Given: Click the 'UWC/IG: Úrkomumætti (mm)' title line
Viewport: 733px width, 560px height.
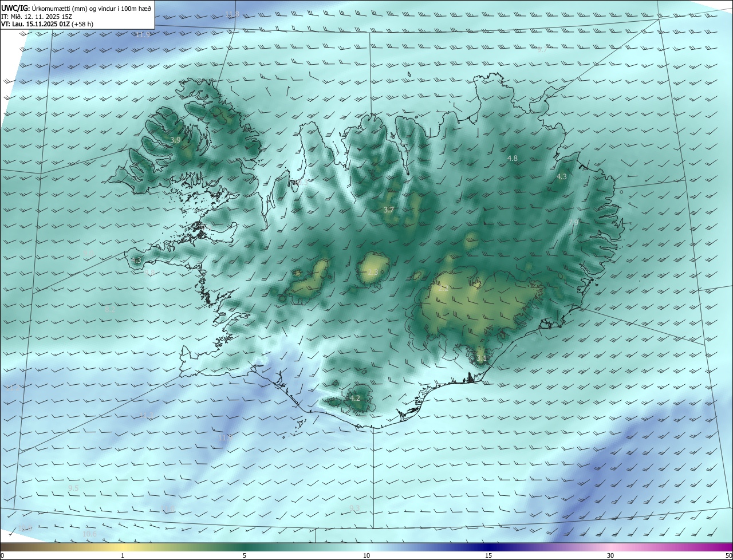Looking at the screenshot, I should point(77,8).
